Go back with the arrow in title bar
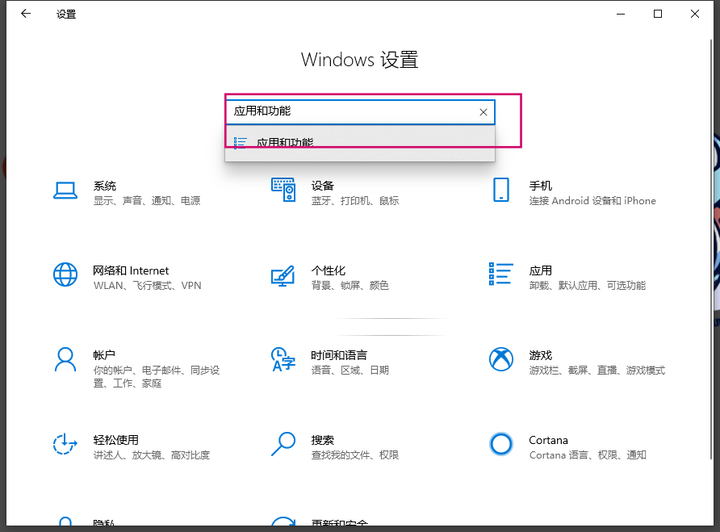The height and width of the screenshot is (532, 720). pyautogui.click(x=26, y=14)
